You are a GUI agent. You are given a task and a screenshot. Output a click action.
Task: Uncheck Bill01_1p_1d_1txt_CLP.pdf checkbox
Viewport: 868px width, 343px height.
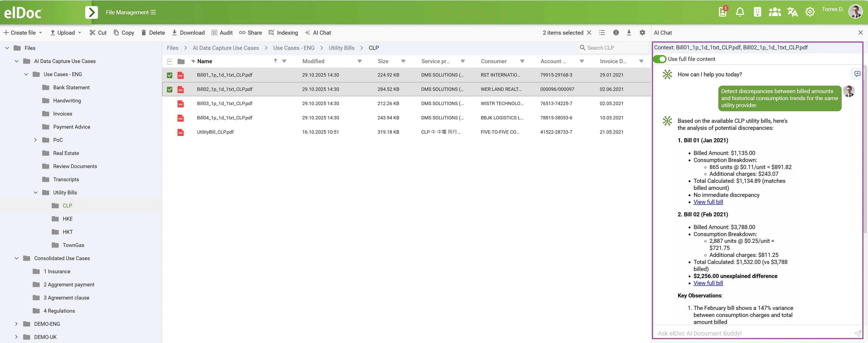pos(170,75)
